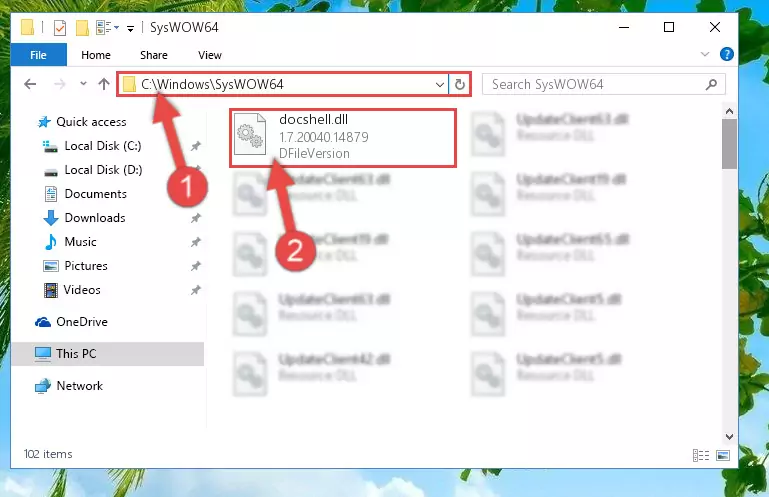The height and width of the screenshot is (497, 769).
Task: Go forward with the Forward arrow
Action: (60, 84)
